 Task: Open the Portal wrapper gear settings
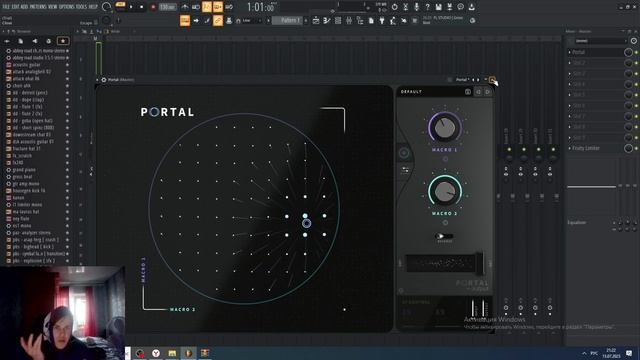[104, 80]
